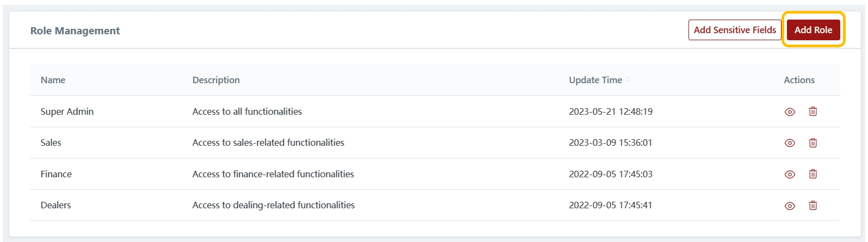This screenshot has width=868, height=242.
Task: Click 'Access to all functionalities' description
Action: (247, 111)
